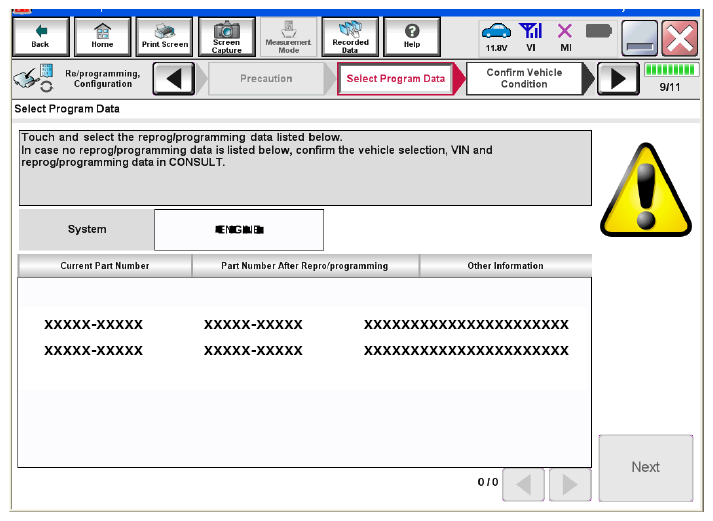Image resolution: width=713 pixels, height=521 pixels.
Task: Click the Print Screen icon
Action: [x=164, y=36]
